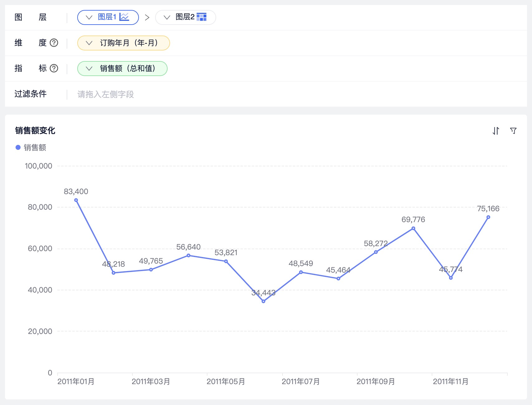
Task: Click the sort icon in chart header
Action: pos(496,131)
